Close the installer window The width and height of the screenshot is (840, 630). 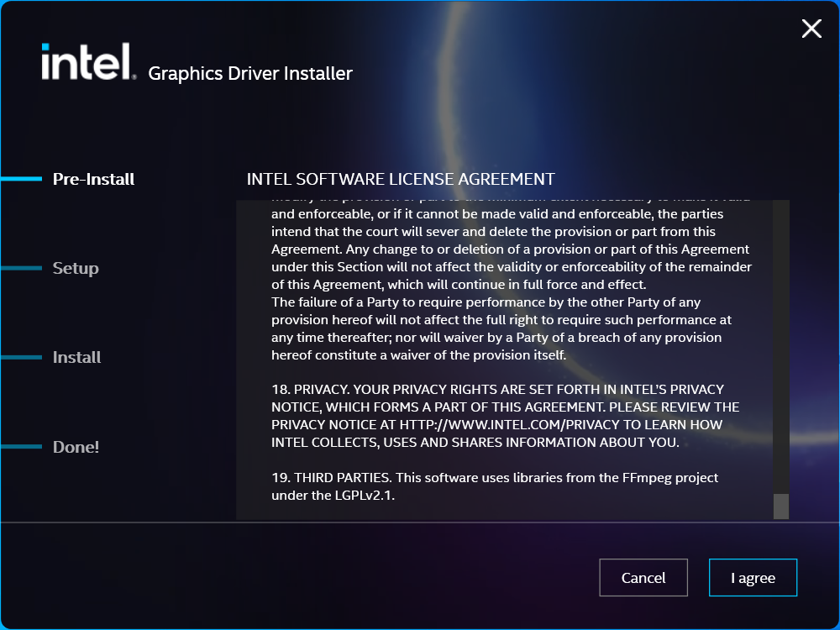pos(811,29)
